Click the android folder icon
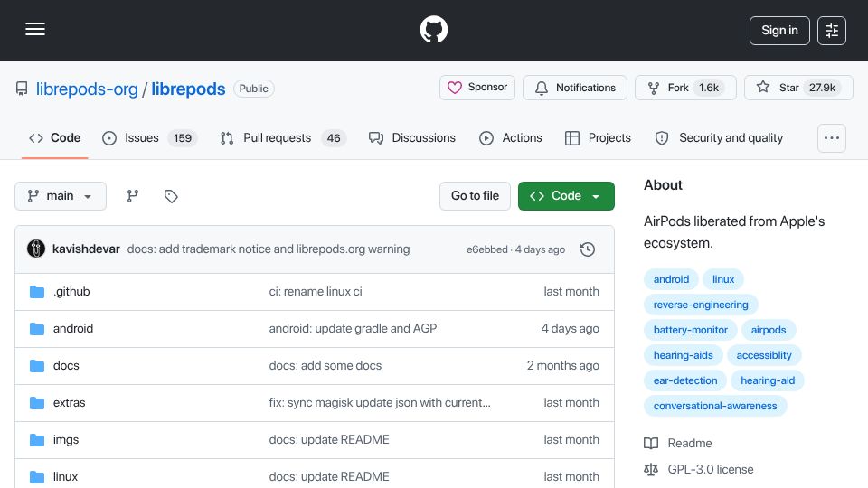The height and width of the screenshot is (488, 868). tap(36, 329)
